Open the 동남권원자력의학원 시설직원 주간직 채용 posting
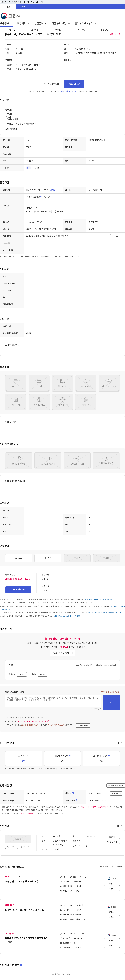The image size is (125, 980). coord(27,940)
